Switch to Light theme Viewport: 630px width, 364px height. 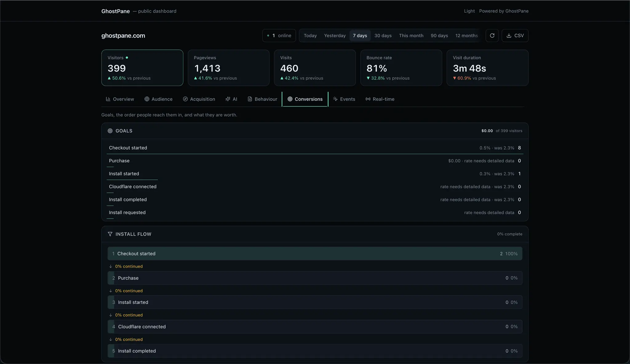[x=469, y=11]
